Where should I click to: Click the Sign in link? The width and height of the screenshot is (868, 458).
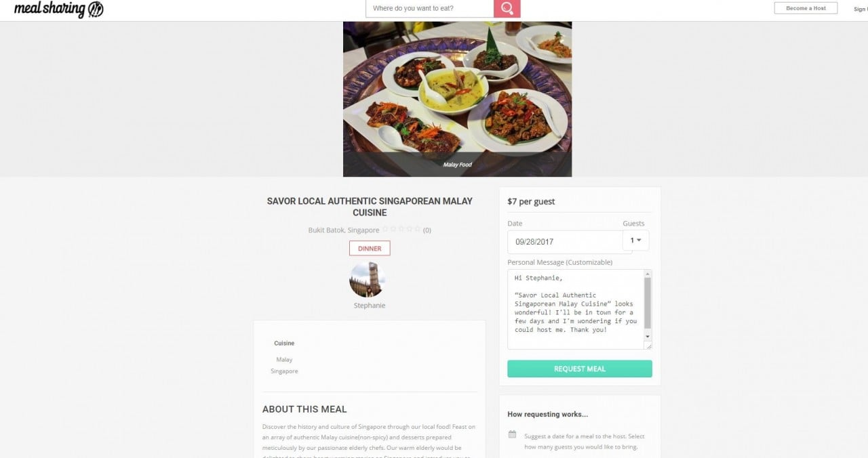[x=861, y=9]
